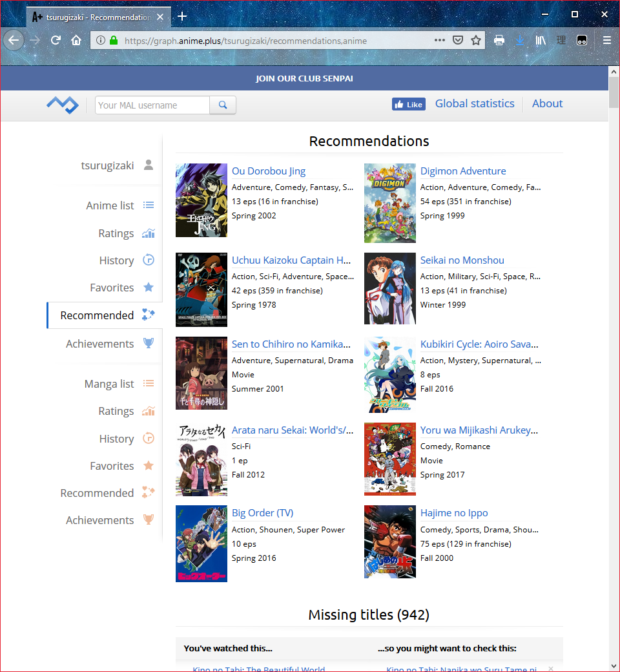Open the Firefox hamburger menu
620x672 pixels.
[606, 40]
